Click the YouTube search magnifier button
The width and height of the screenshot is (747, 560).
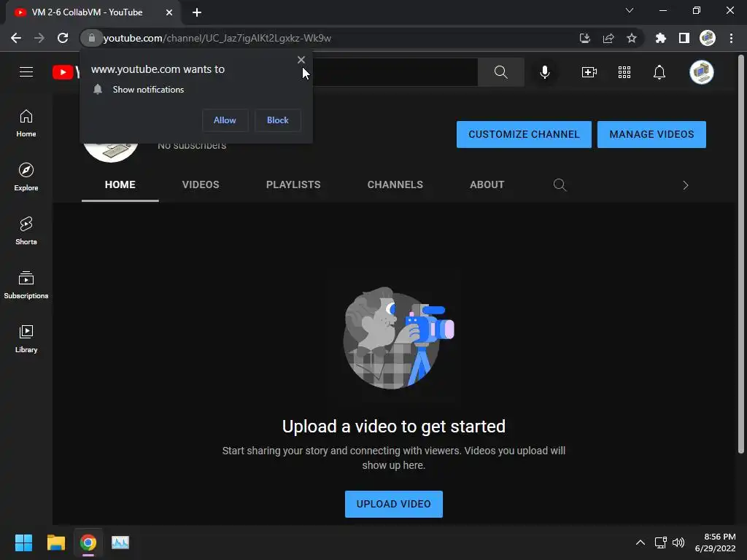[x=500, y=72]
